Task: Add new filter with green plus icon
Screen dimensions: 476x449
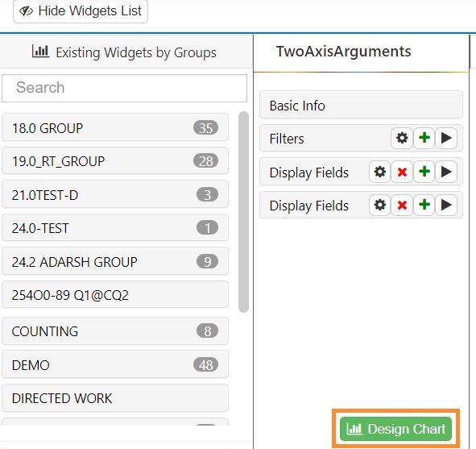Action: click(x=424, y=138)
